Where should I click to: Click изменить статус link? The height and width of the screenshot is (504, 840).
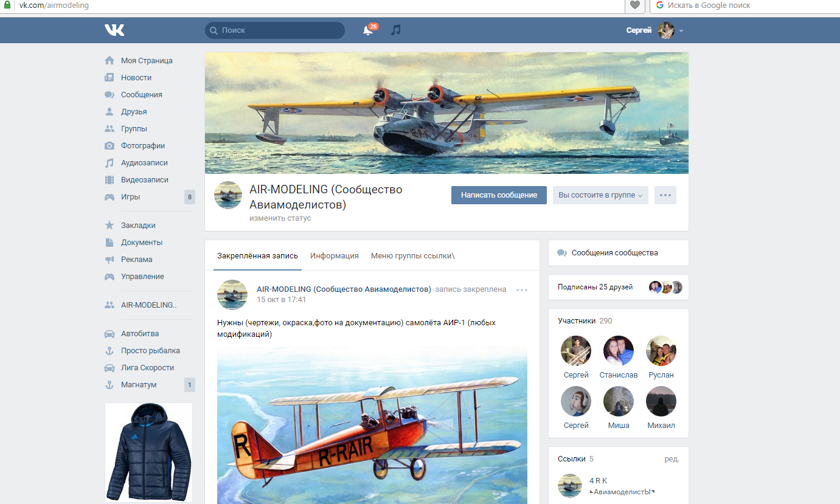(x=280, y=218)
